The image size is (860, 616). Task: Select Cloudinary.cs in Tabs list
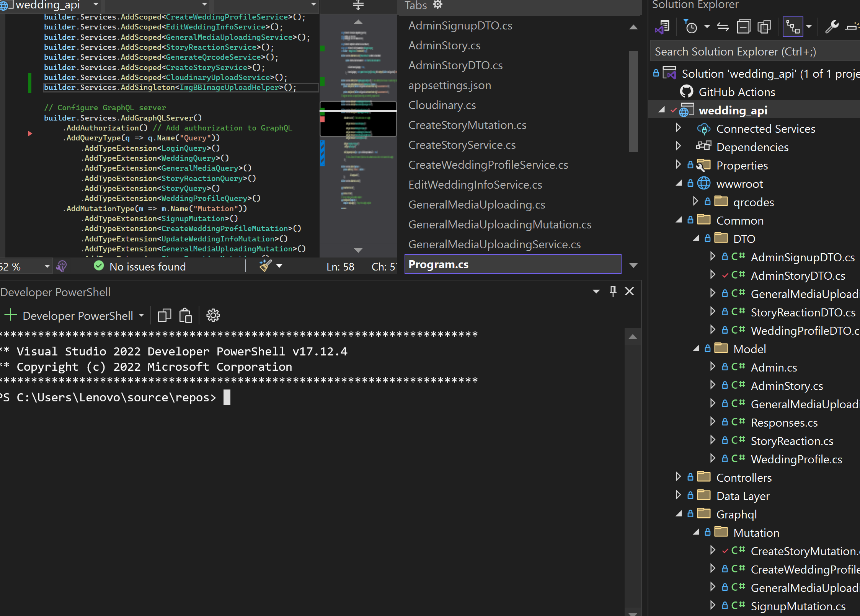[442, 105]
